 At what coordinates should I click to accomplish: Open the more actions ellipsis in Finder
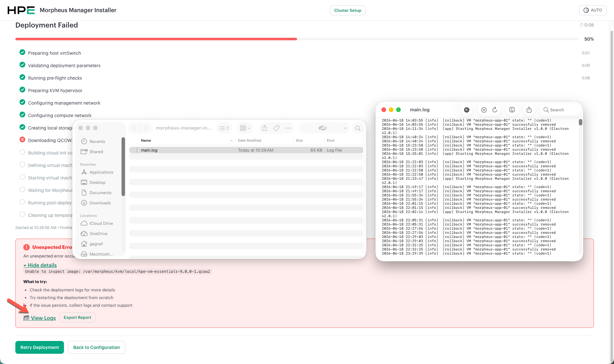coord(288,128)
